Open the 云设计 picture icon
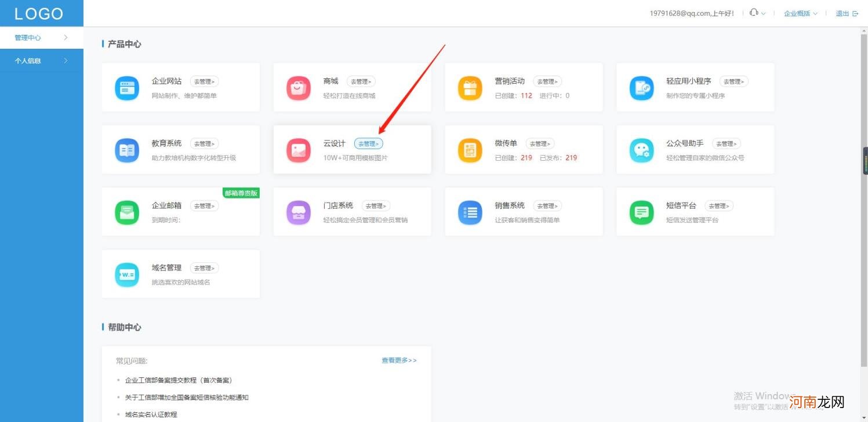The height and width of the screenshot is (422, 868). [x=299, y=150]
